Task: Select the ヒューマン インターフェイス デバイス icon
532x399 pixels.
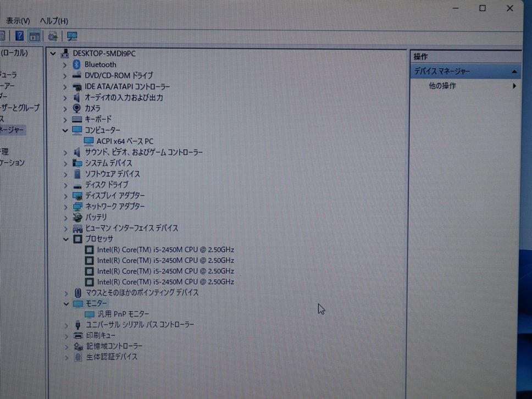Action: [x=77, y=229]
